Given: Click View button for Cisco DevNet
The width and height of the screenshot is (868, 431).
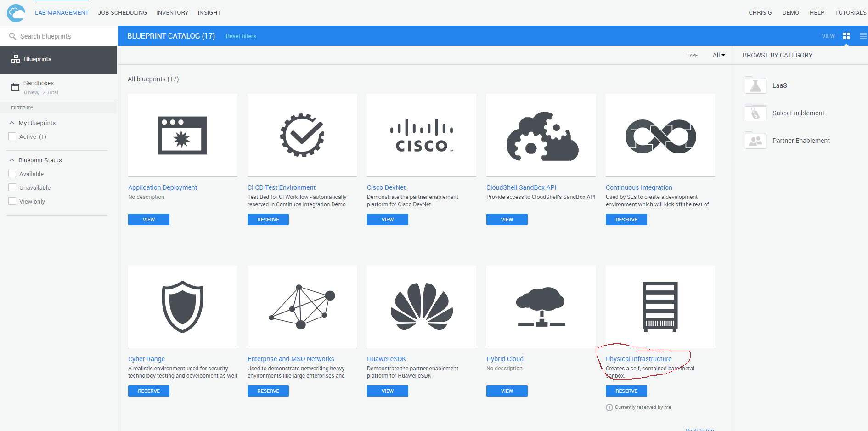Looking at the screenshot, I should pyautogui.click(x=388, y=220).
